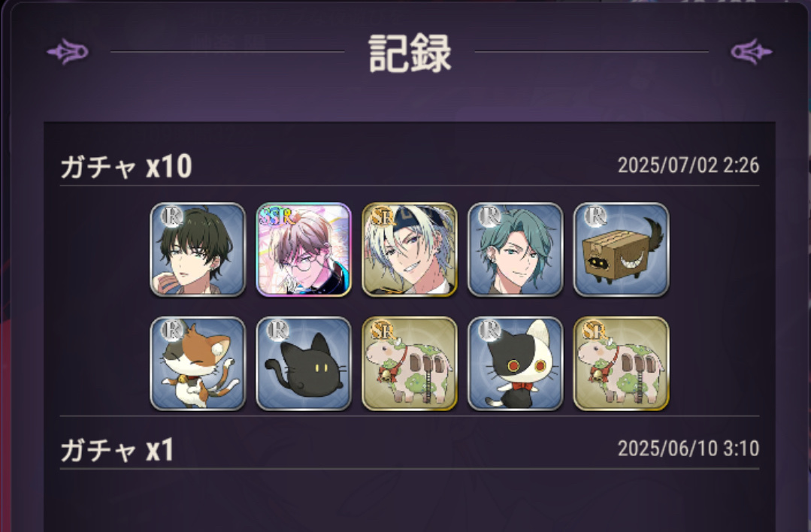Open the first SR mossy cow card
This screenshot has width=811, height=532.
click(410, 364)
